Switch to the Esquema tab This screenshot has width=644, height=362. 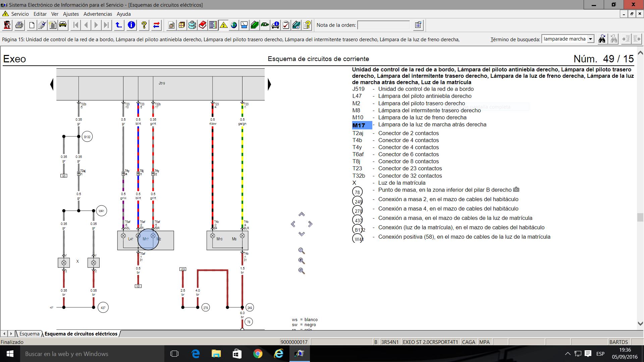click(29, 334)
